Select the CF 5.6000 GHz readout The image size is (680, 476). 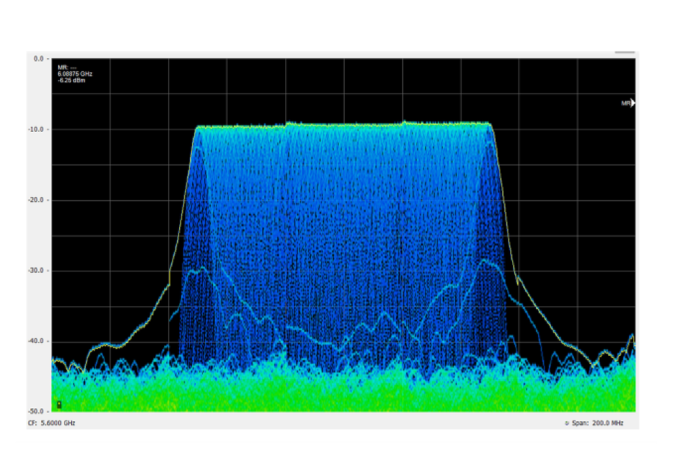pyautogui.click(x=50, y=423)
